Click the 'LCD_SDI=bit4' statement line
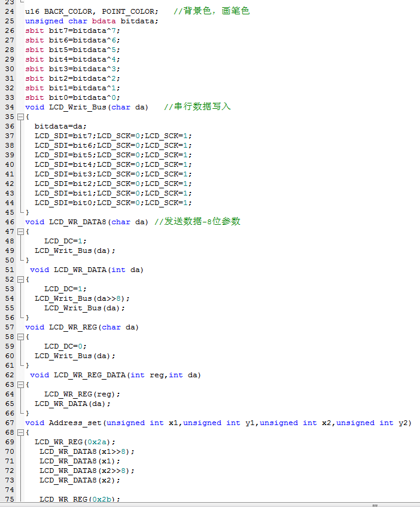420x507 pixels. 113,164
